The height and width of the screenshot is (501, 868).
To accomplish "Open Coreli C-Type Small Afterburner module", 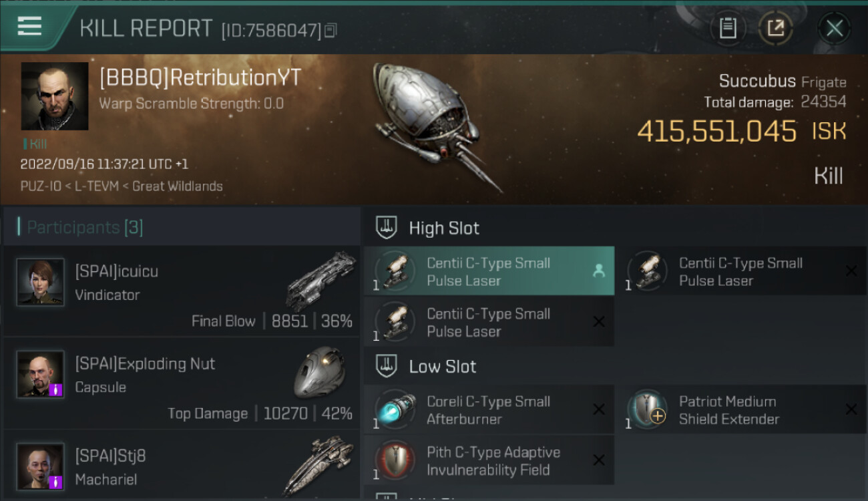I will pyautogui.click(x=489, y=410).
